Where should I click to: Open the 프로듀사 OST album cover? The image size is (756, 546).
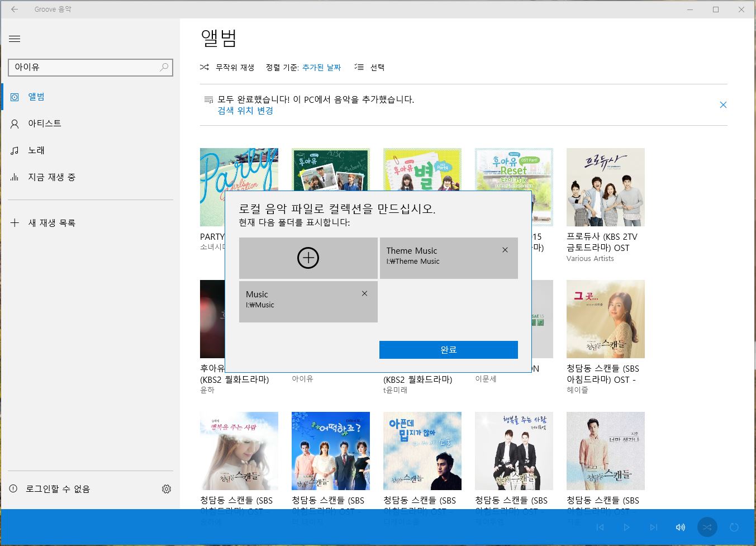[606, 187]
